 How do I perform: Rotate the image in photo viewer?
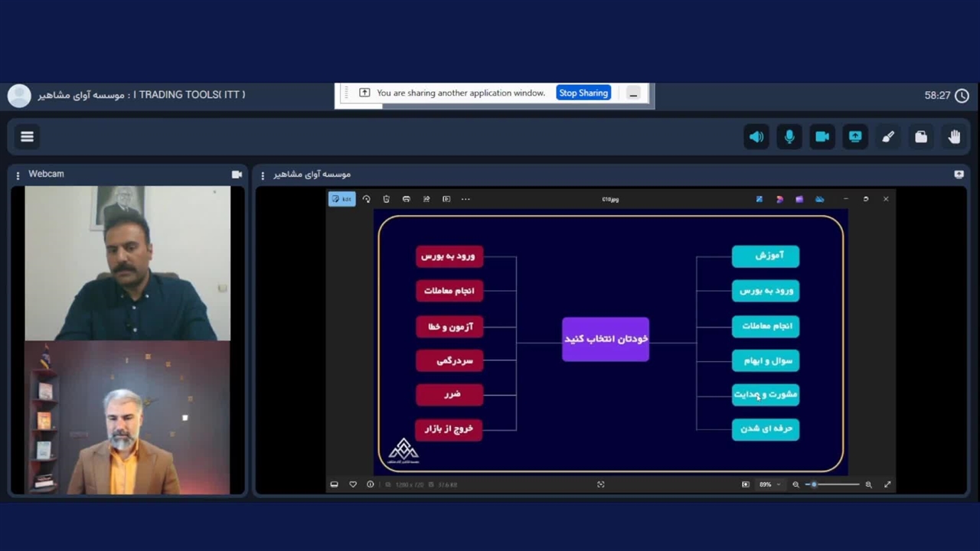(366, 199)
